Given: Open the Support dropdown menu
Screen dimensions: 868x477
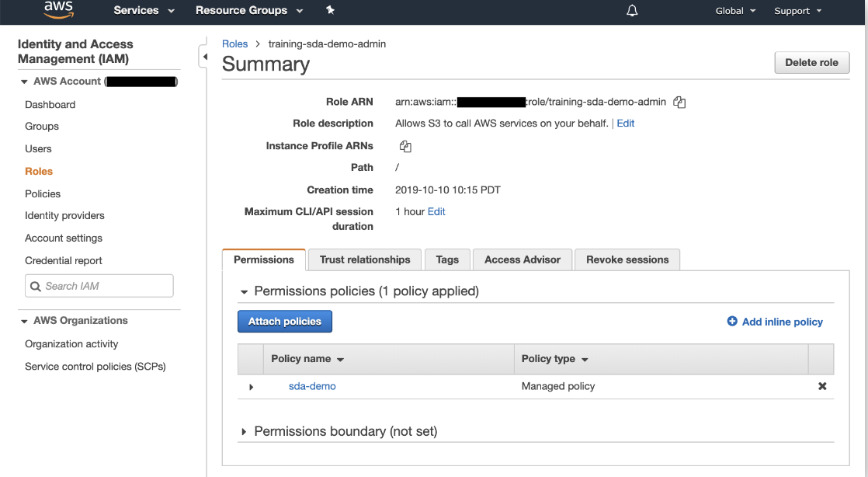Looking at the screenshot, I should click(x=797, y=11).
